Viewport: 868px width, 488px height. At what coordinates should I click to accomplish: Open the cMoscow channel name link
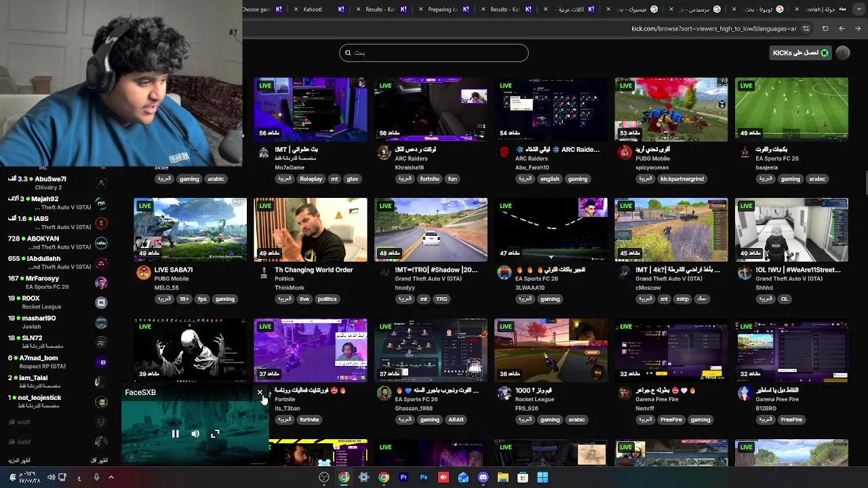648,287
